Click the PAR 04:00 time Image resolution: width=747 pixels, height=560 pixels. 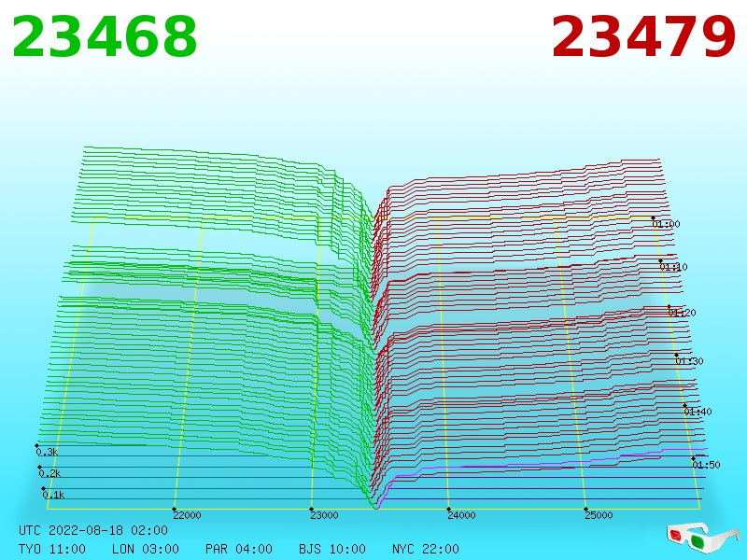click(239, 549)
